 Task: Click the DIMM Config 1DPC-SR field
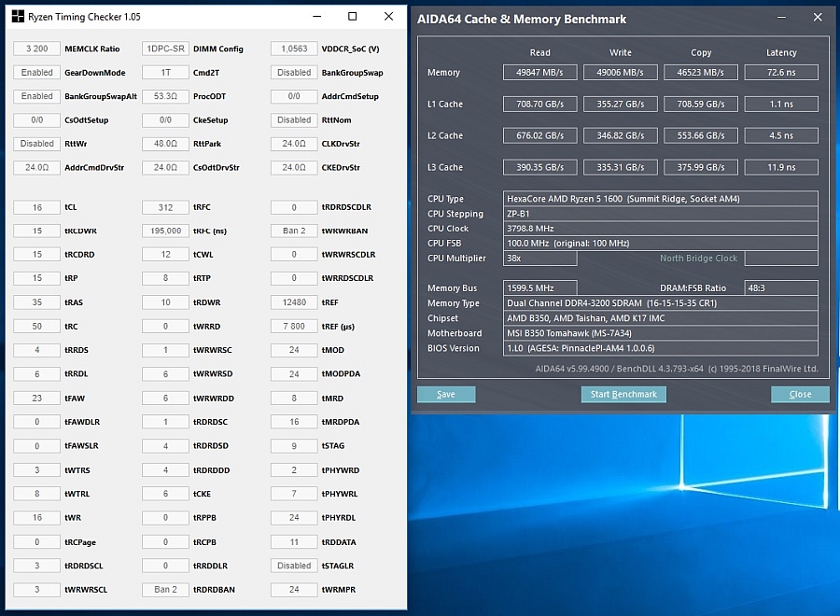tap(165, 49)
